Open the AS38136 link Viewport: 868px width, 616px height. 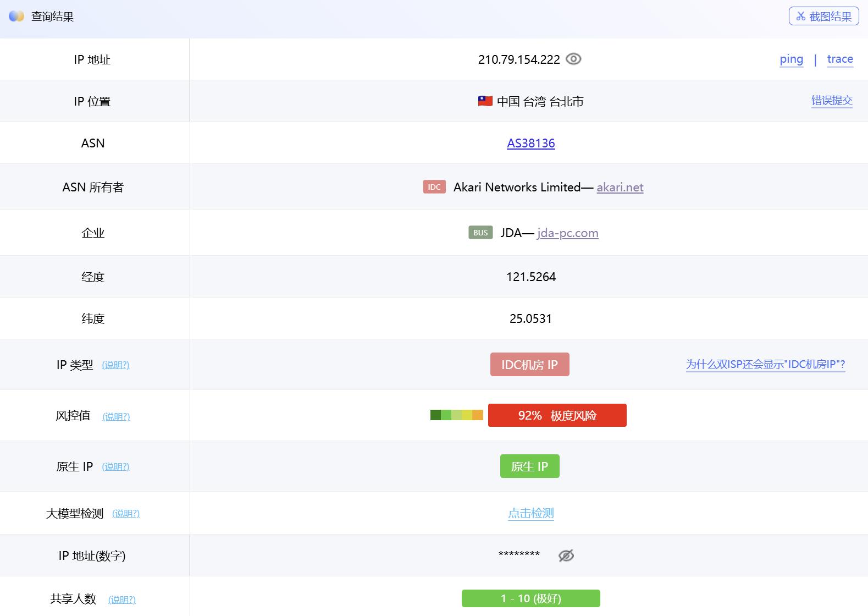[530, 144]
